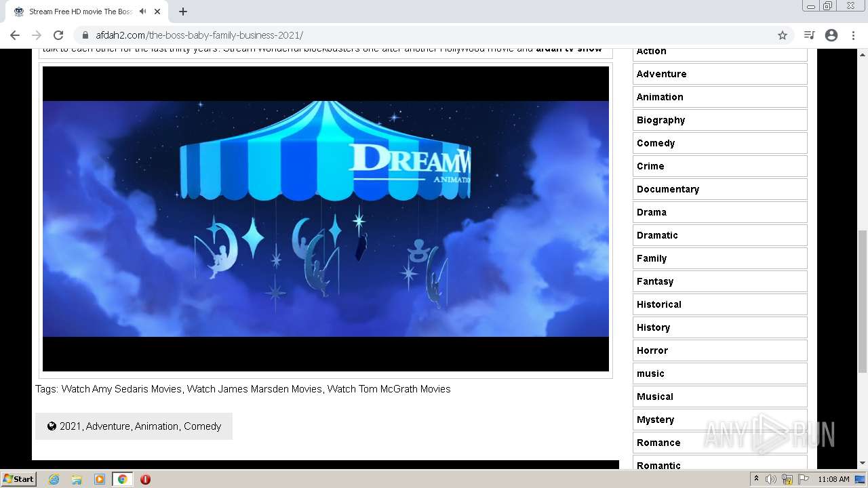This screenshot has width=868, height=488.
Task: Open the media control icon in toolbar
Action: 809,35
